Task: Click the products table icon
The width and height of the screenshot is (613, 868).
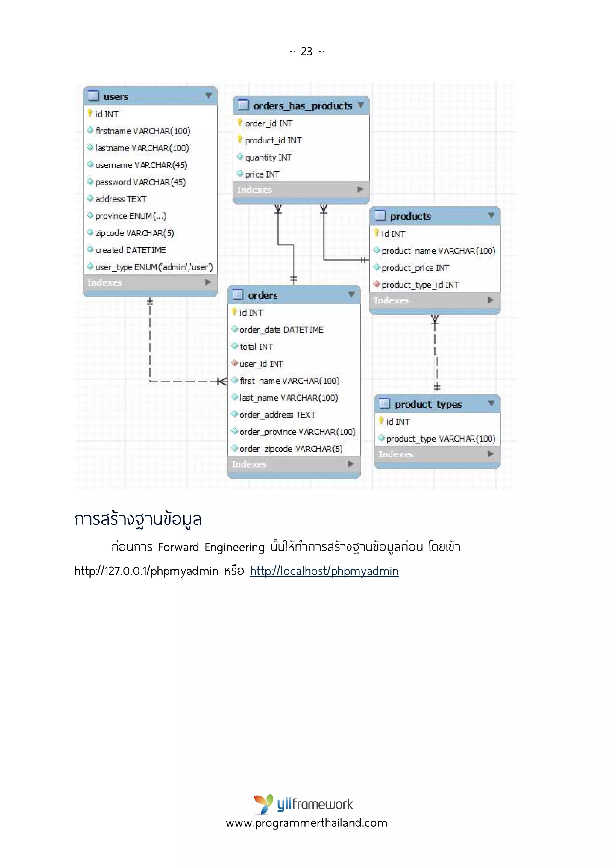Action: tap(380, 216)
